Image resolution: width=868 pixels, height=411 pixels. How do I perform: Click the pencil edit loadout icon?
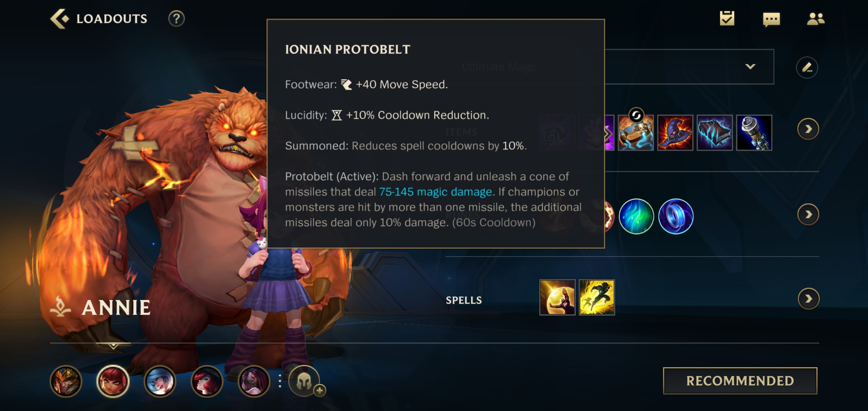coord(807,67)
